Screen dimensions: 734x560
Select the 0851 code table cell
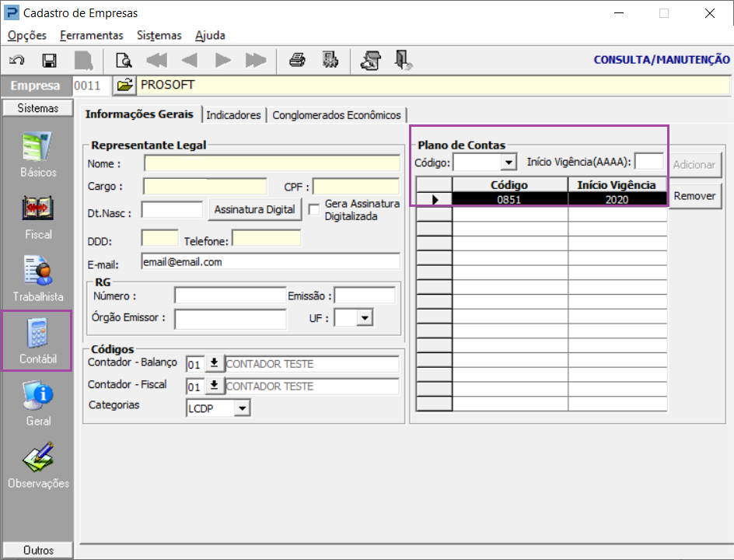pyautogui.click(x=510, y=199)
